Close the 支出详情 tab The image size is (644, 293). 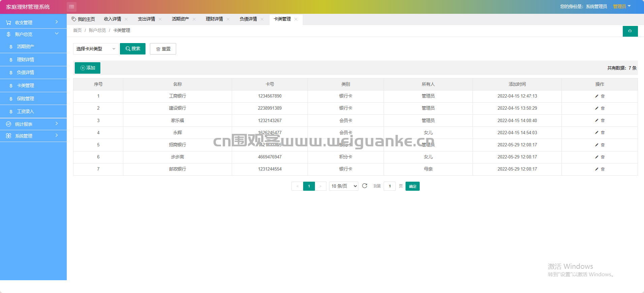click(x=160, y=19)
